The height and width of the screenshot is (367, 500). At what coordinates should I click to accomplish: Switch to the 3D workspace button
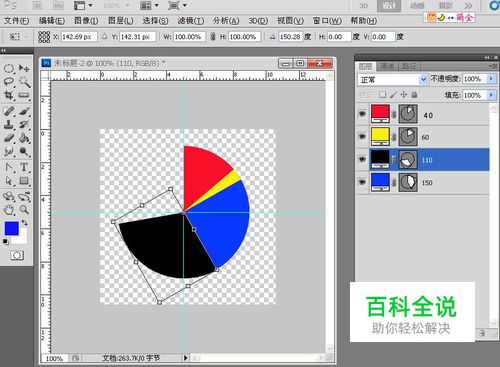(363, 6)
